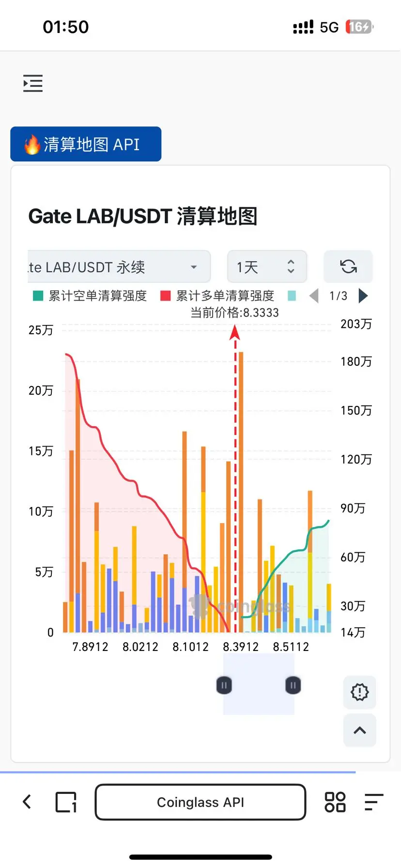
Task: Click the 8.0212 x-axis label
Action: [140, 647]
